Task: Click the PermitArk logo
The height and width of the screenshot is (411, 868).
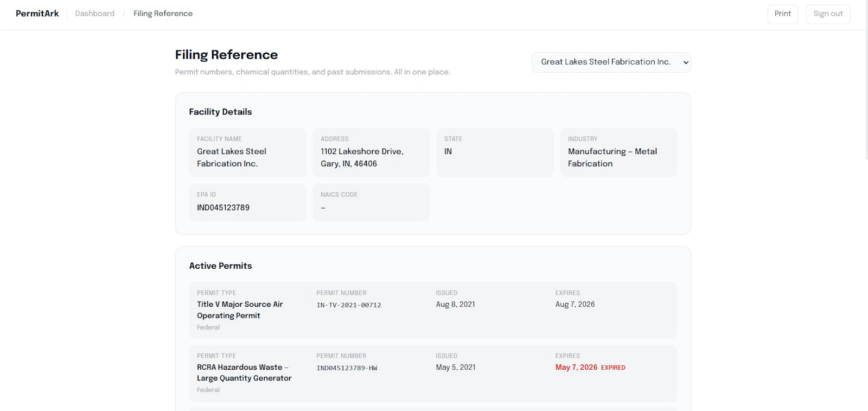Action: click(37, 14)
